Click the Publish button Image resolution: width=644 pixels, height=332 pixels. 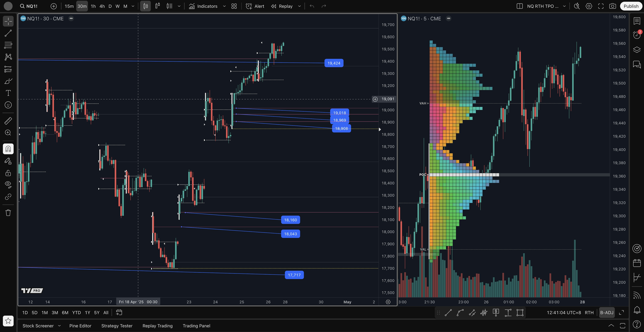coord(631,6)
